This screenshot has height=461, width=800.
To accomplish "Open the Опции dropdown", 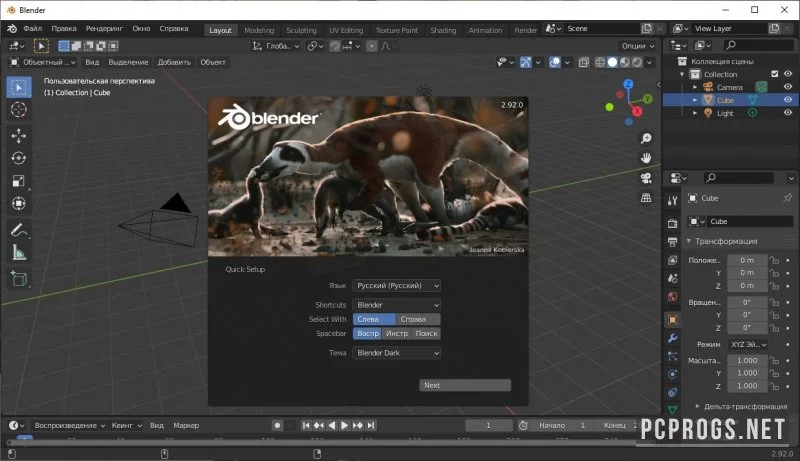I will point(638,46).
